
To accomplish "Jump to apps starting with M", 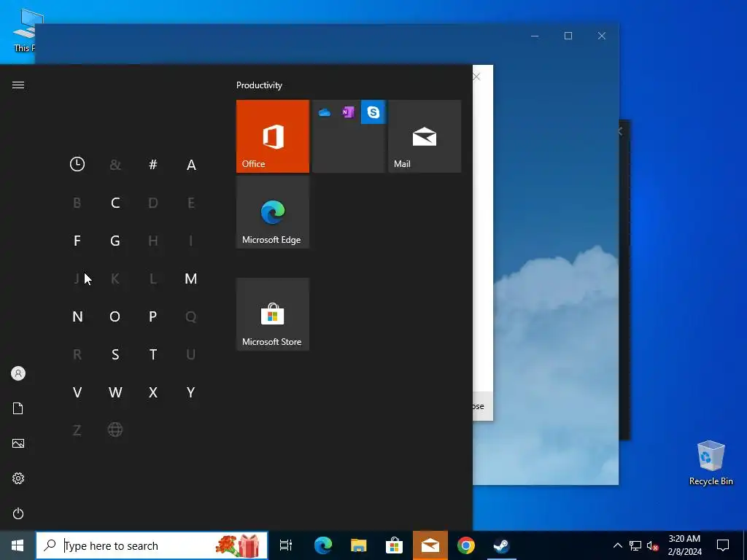I will pyautogui.click(x=190, y=279).
